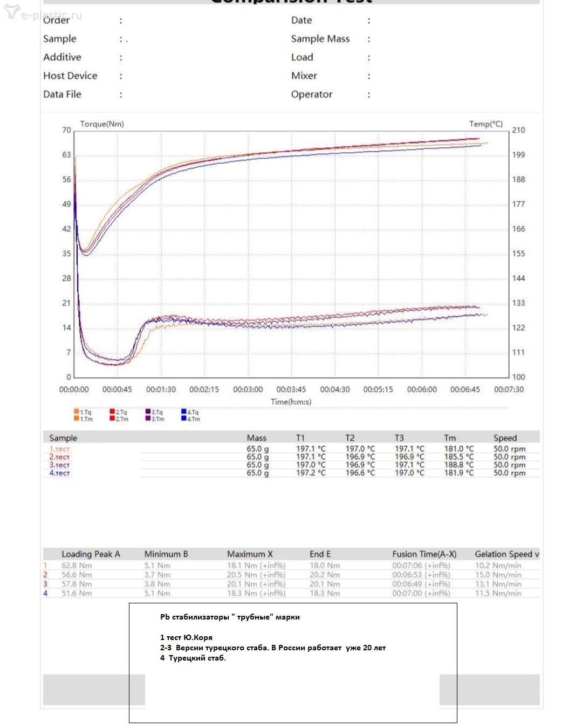This screenshot has height=728, width=582.
Task: Select the blue 4.Tq legend swatch
Action: 184,412
